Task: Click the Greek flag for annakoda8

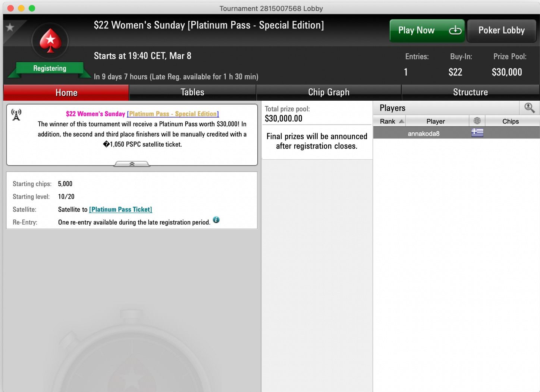Action: (x=477, y=133)
